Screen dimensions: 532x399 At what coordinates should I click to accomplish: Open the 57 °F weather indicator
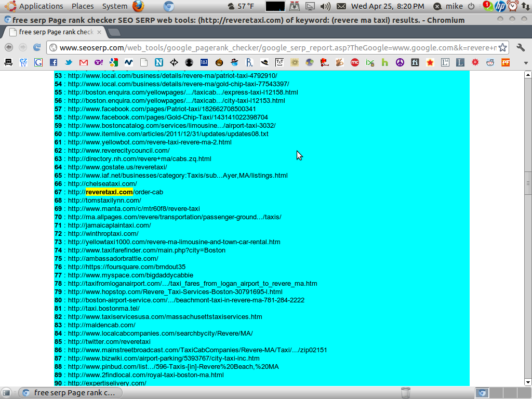click(x=241, y=6)
